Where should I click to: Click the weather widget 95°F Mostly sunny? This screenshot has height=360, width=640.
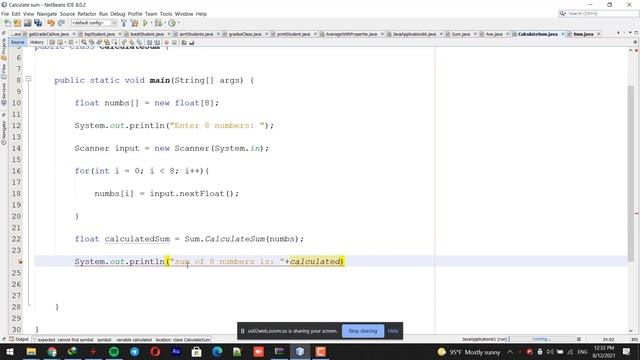[x=469, y=352]
